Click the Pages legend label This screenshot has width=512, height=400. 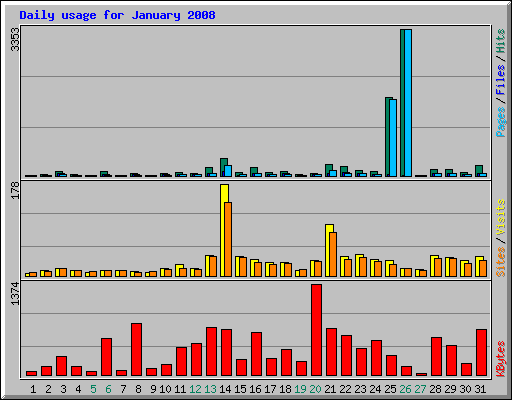(x=501, y=122)
